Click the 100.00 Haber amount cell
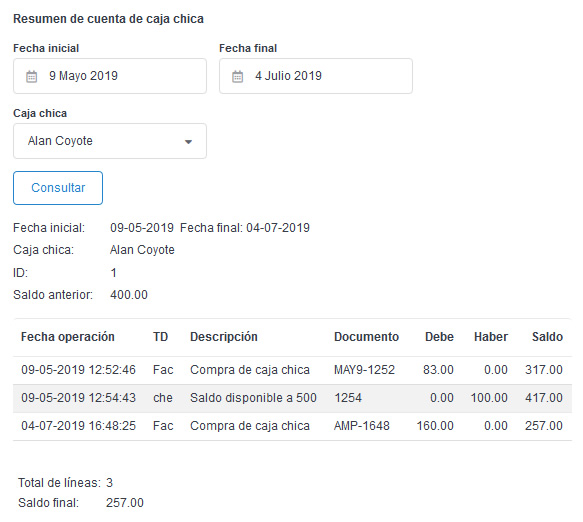Image resolution: width=583 pixels, height=522 pixels. [x=489, y=398]
